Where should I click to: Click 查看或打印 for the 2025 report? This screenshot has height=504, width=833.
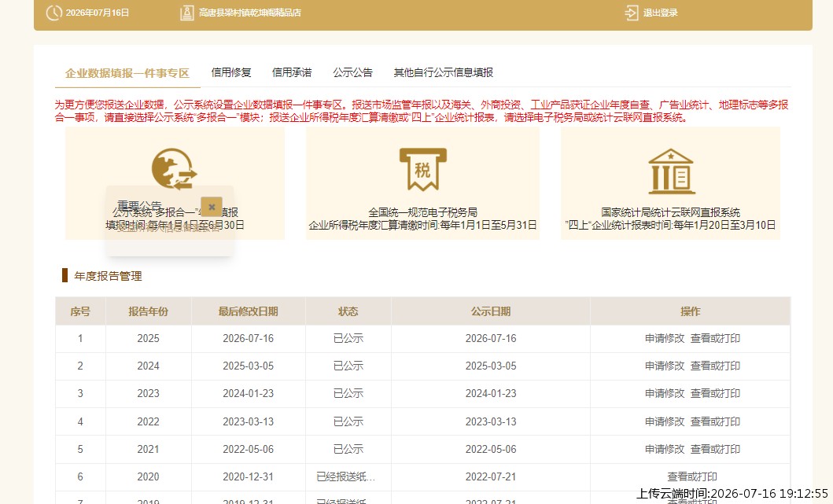[715, 338]
